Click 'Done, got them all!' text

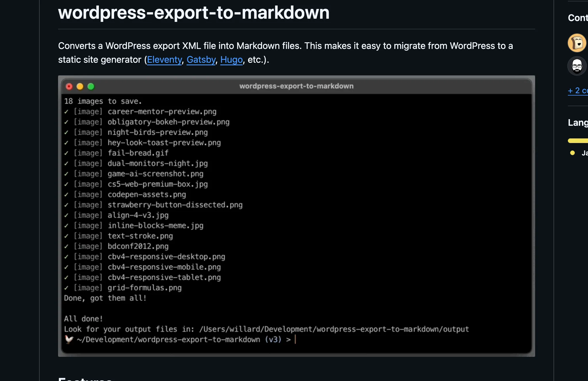105,298
